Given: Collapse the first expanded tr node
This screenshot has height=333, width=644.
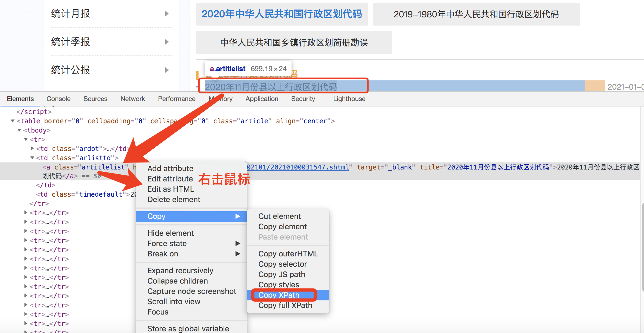Looking at the screenshot, I should pos(26,139).
